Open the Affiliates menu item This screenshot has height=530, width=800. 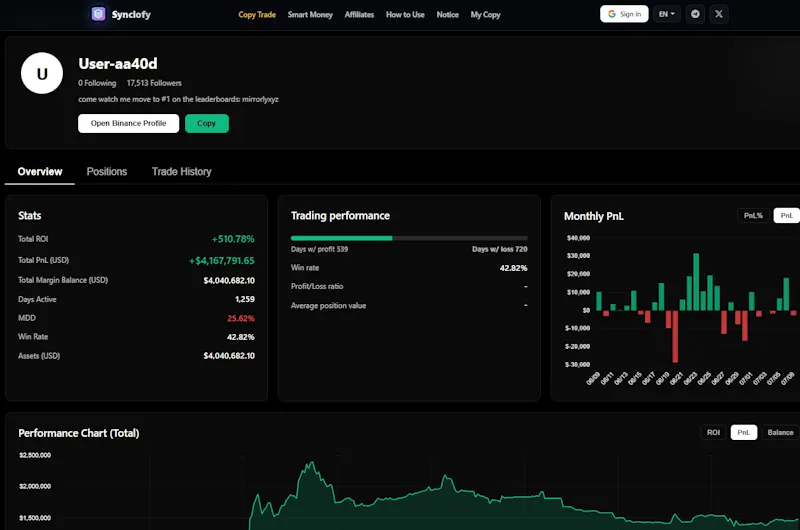pyautogui.click(x=359, y=15)
